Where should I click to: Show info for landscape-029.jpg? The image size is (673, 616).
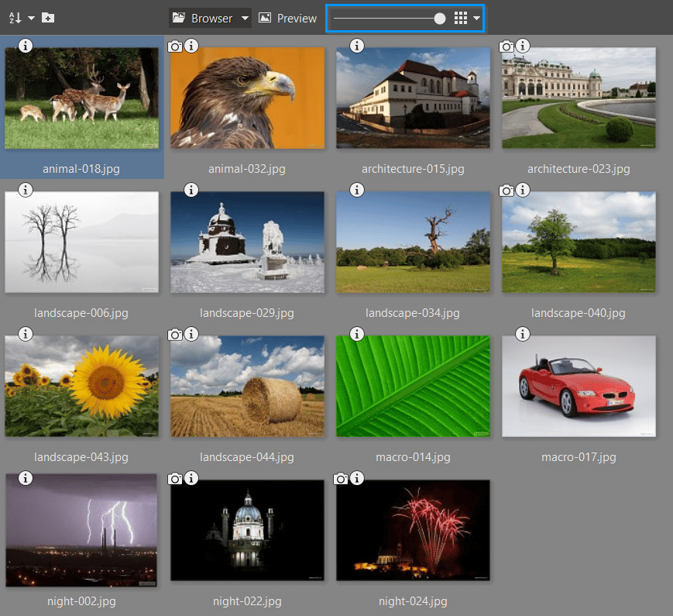191,189
